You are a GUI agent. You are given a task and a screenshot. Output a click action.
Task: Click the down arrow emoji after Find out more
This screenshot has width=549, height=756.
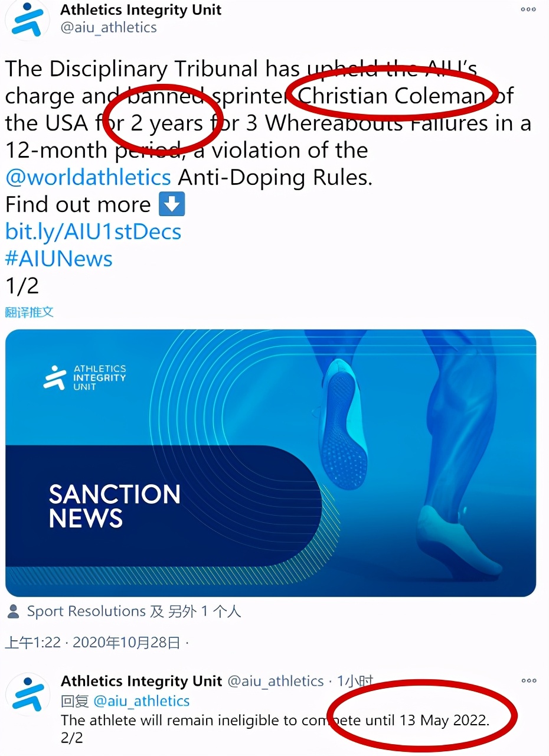[x=172, y=204]
